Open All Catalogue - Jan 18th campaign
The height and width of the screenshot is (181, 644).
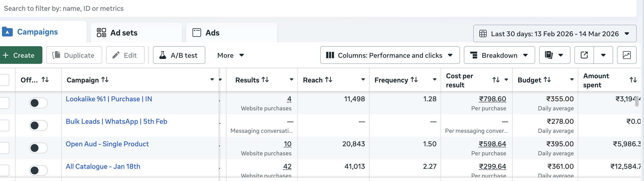(103, 166)
